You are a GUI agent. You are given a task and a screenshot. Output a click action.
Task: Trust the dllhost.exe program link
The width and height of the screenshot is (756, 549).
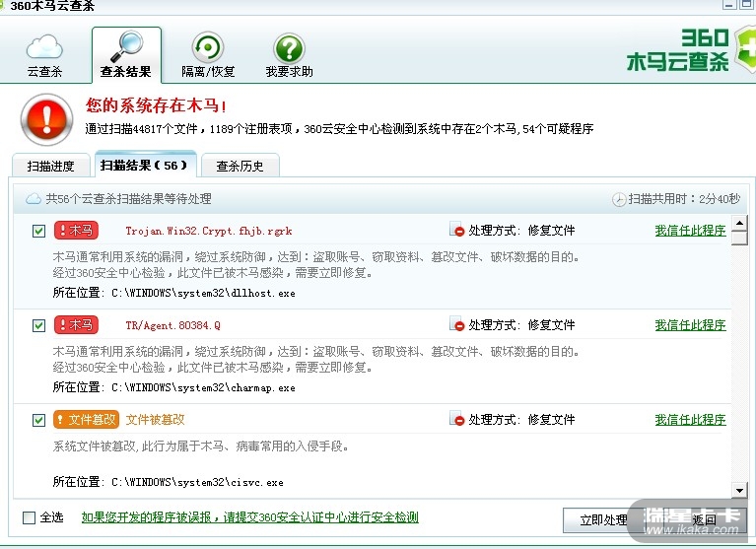690,231
